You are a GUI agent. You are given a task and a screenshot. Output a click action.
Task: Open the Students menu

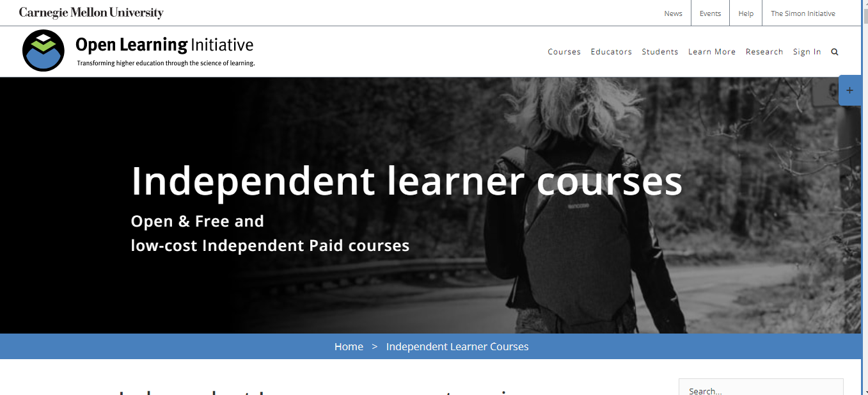(x=659, y=52)
